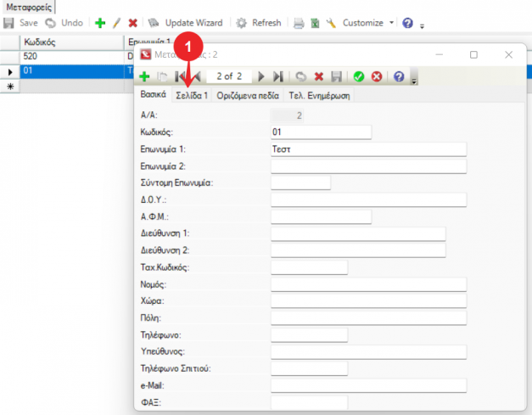Expand main toolbar overflow arrow

tap(422, 26)
